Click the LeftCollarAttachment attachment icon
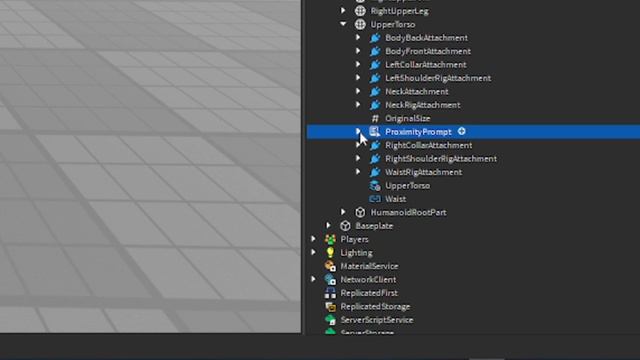 (375, 65)
